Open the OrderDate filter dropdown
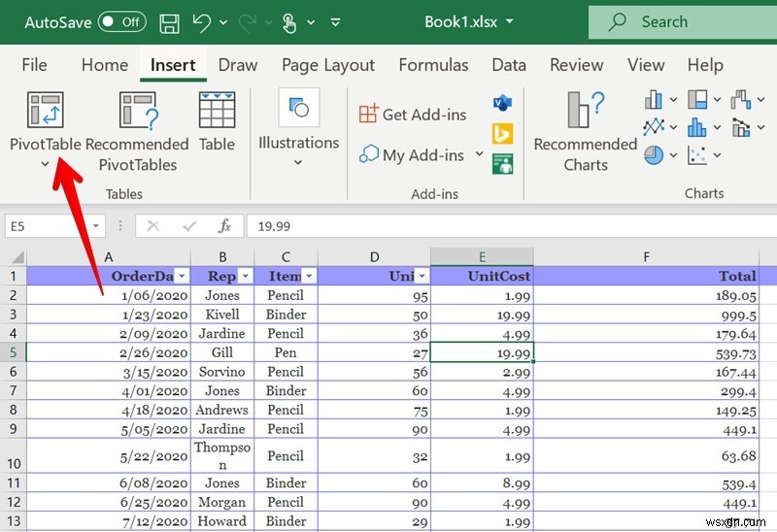 pyautogui.click(x=182, y=276)
